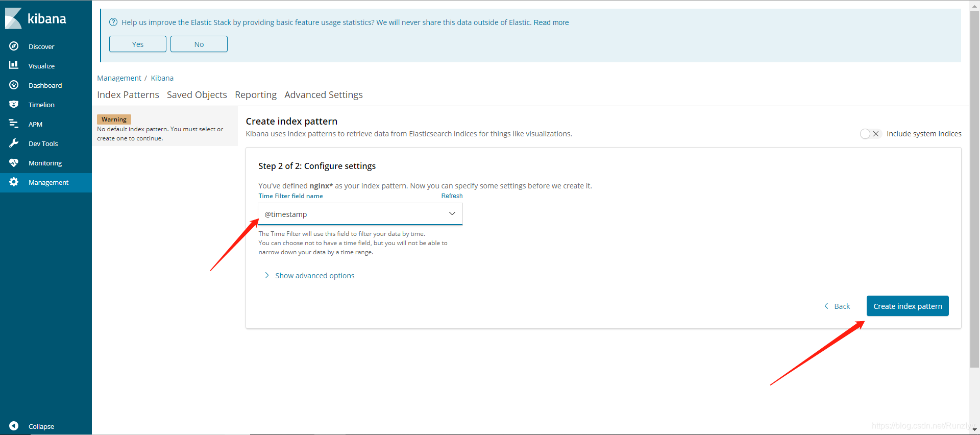
Task: Click the 'Create index pattern' heading
Action: point(291,122)
